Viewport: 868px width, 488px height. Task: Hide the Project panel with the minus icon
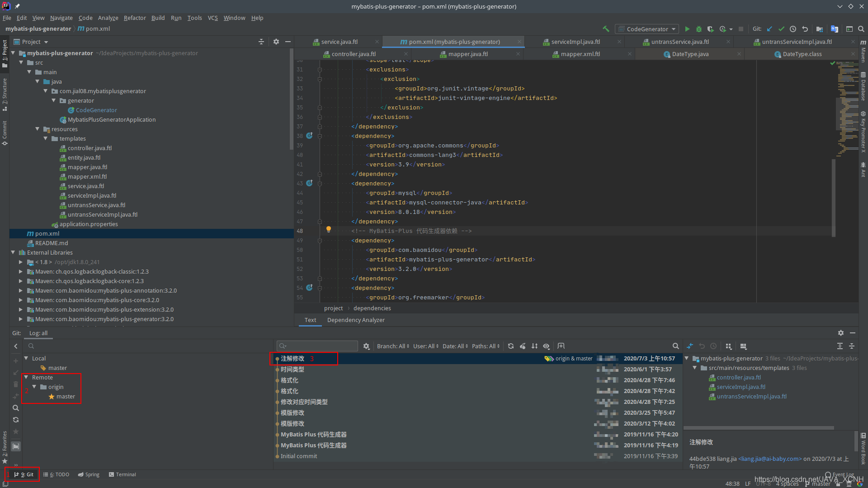pyautogui.click(x=288, y=42)
